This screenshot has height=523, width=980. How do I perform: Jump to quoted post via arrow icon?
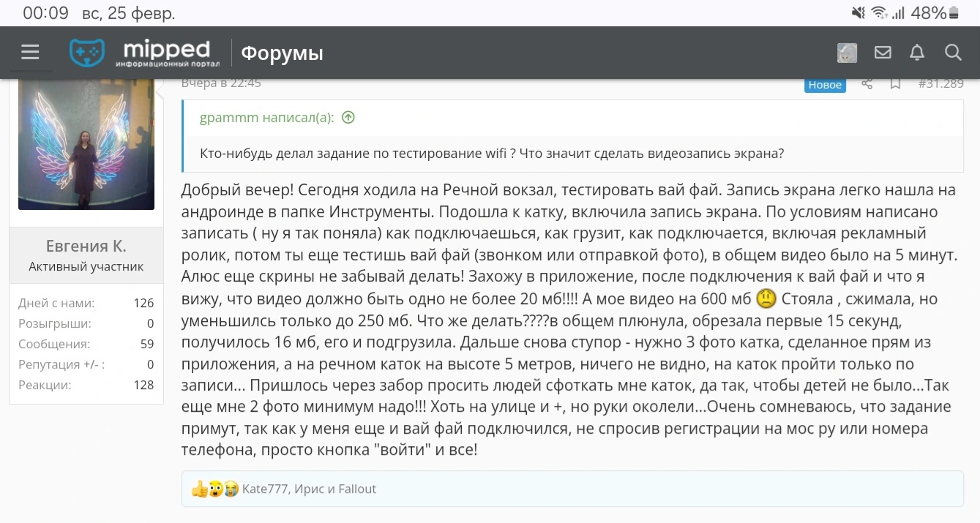click(348, 118)
